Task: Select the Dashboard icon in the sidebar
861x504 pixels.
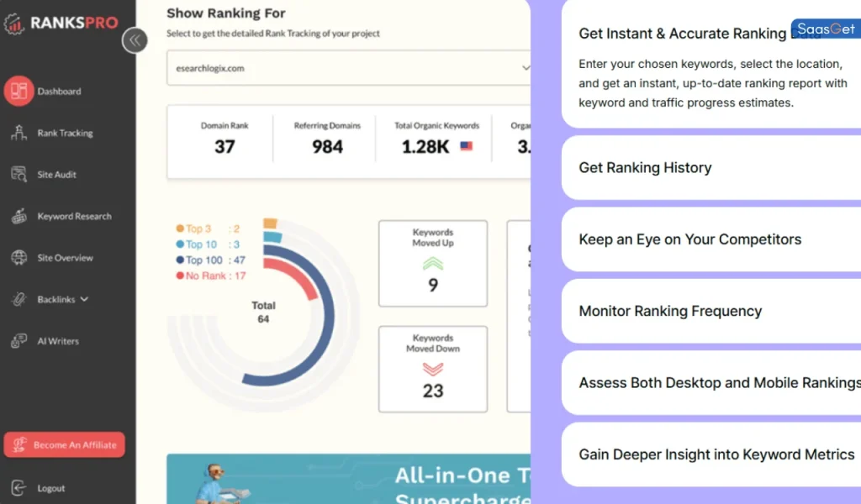Action: pyautogui.click(x=20, y=91)
